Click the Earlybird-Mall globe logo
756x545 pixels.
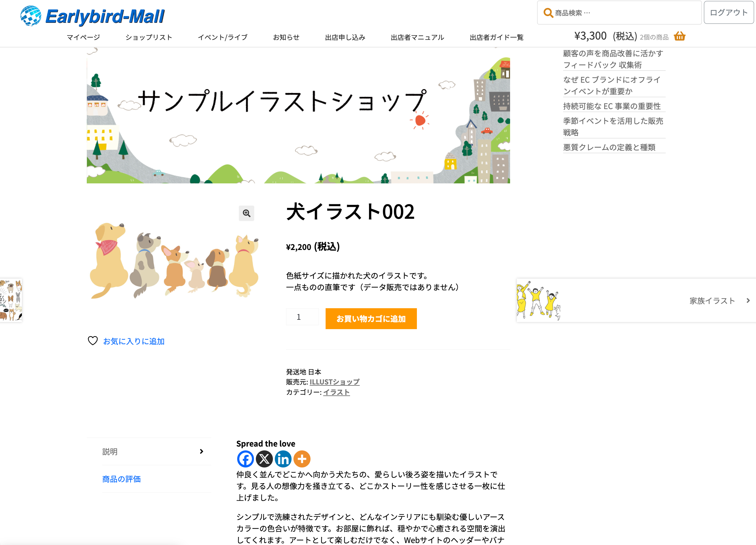[31, 16]
